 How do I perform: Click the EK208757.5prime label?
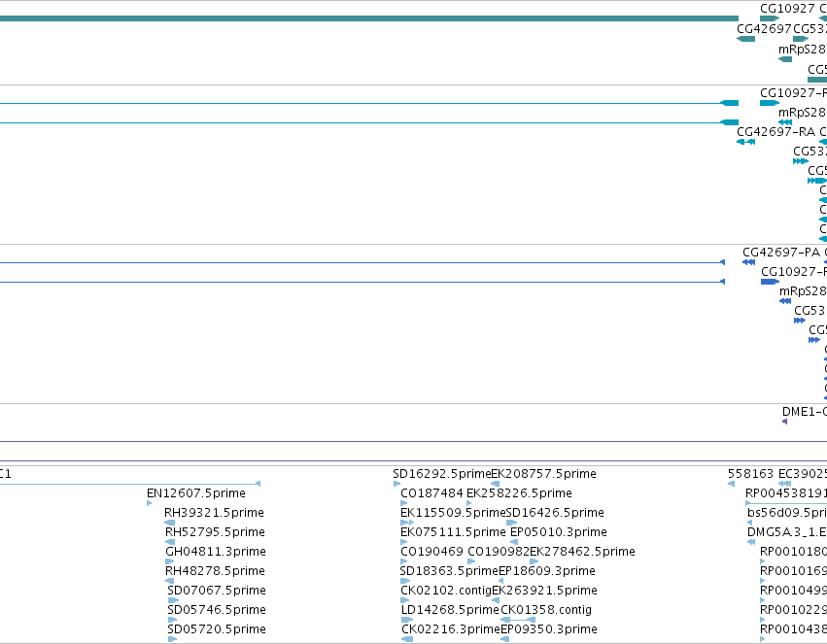click(544, 474)
